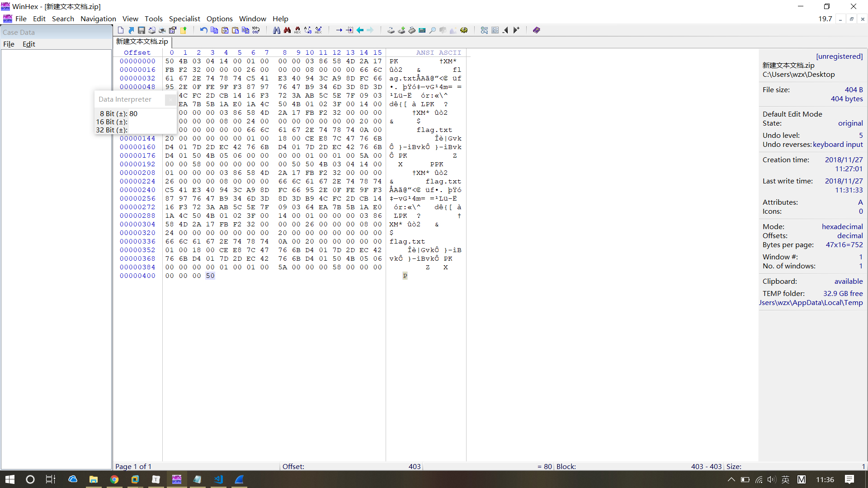Click offset row 00000208 in hex view

point(137,173)
